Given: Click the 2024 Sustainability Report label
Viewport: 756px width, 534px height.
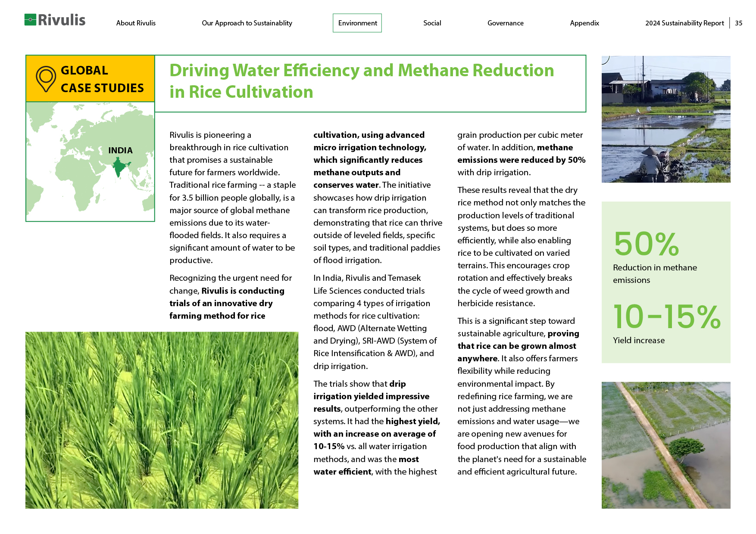Looking at the screenshot, I should pyautogui.click(x=684, y=23).
